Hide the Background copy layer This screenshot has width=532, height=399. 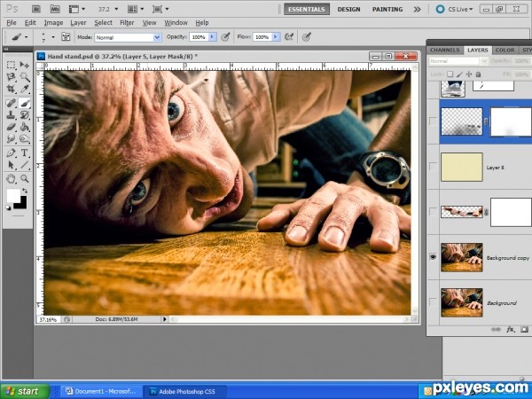(433, 257)
